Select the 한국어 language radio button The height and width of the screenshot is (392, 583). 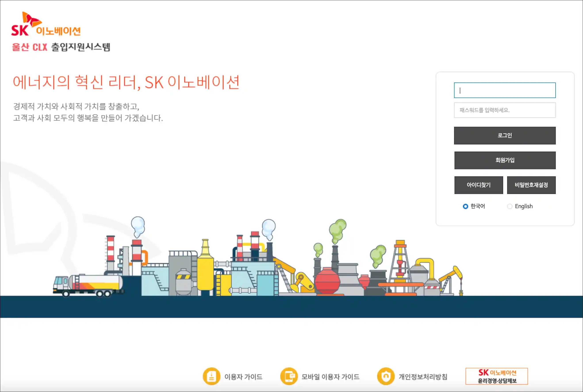465,206
